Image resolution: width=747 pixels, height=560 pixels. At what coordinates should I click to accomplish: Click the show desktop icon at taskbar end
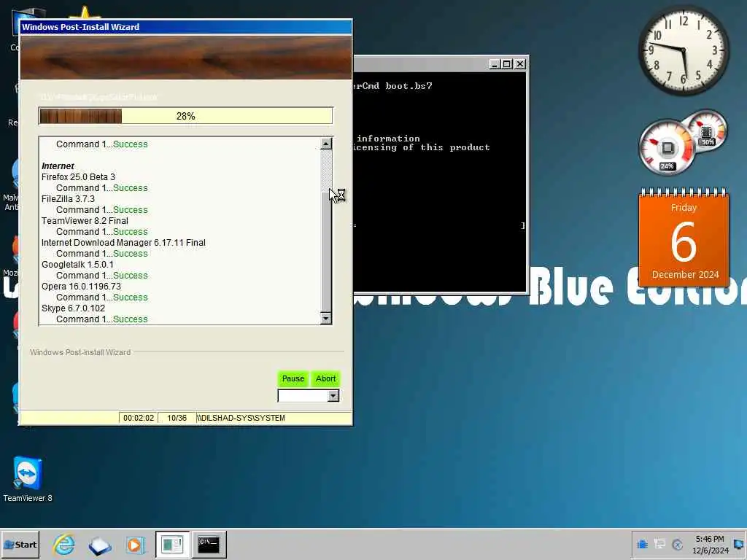coord(739,544)
